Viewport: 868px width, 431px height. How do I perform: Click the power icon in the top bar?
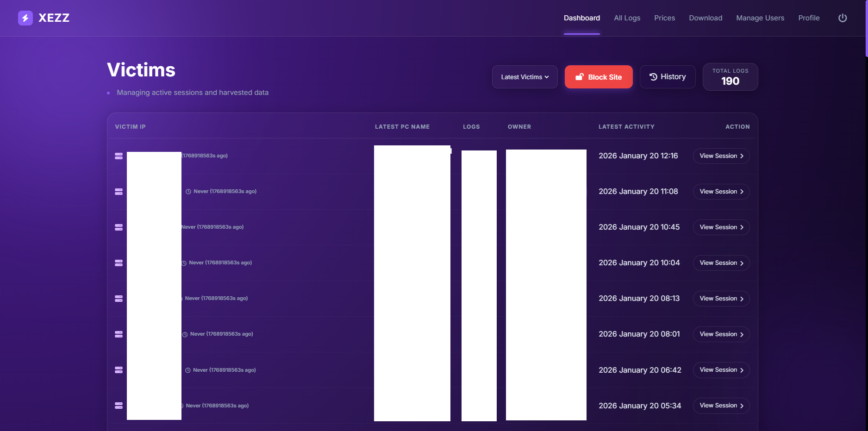click(843, 18)
